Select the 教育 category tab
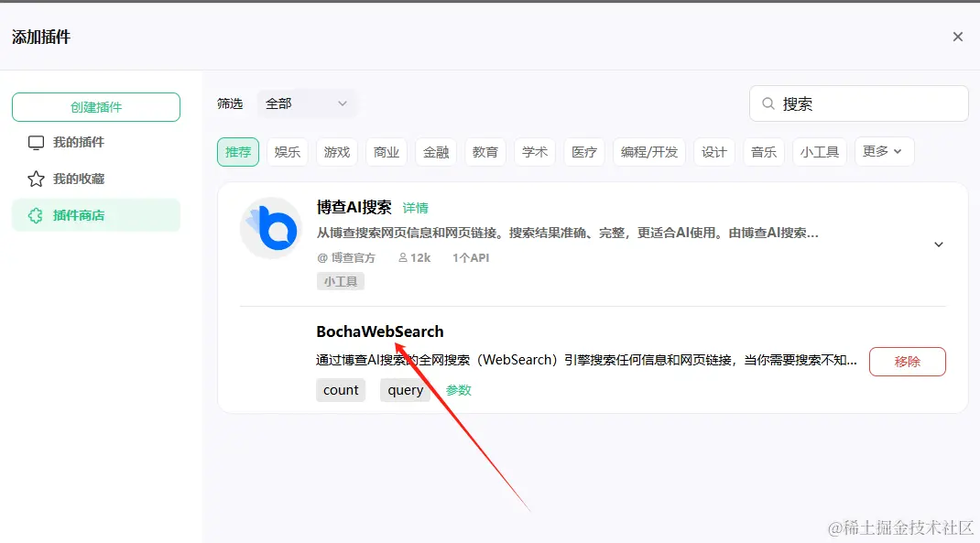 coord(485,152)
